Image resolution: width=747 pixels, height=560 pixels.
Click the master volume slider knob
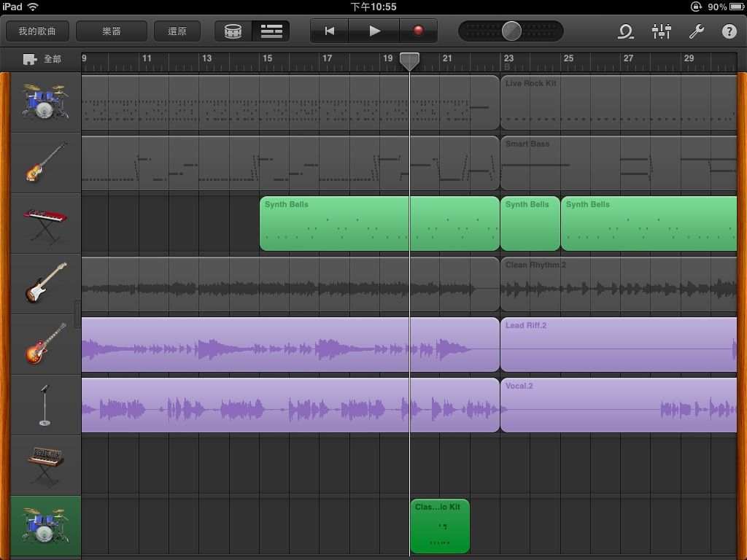coord(512,31)
